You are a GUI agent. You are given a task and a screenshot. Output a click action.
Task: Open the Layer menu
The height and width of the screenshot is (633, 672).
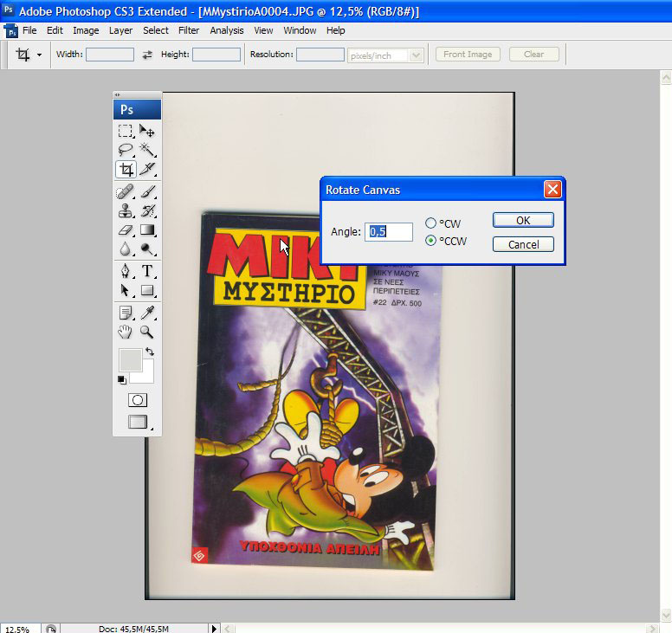pos(120,30)
